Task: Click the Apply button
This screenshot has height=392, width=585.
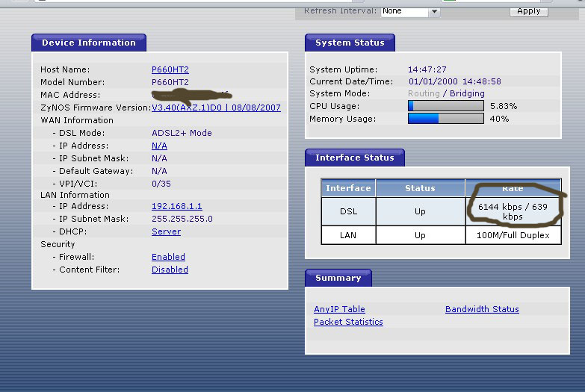Action: (528, 10)
